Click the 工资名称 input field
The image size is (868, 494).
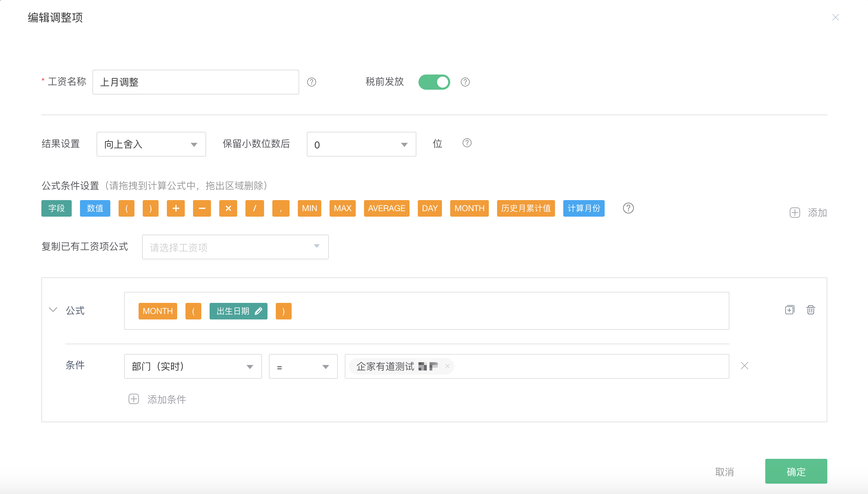tap(195, 82)
